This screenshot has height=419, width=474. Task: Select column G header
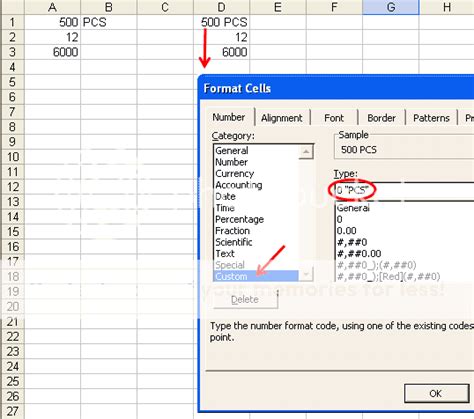391,7
